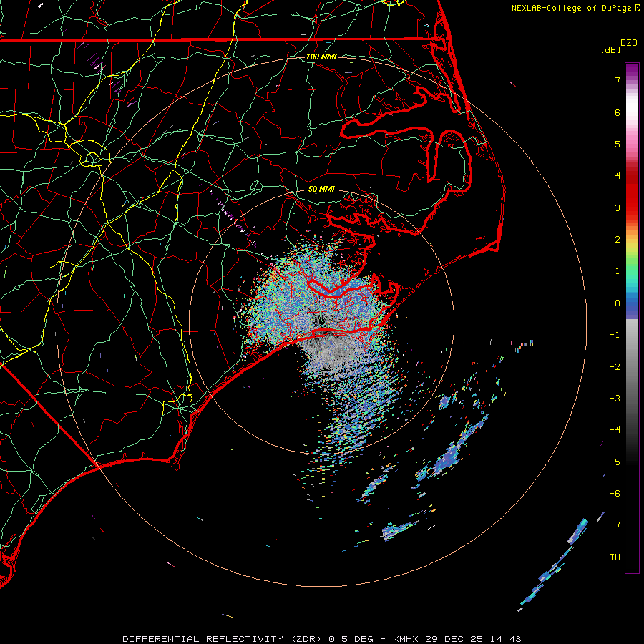Click the -2 value on the color scale
Image resolution: width=644 pixels, height=644 pixels.
615,367
